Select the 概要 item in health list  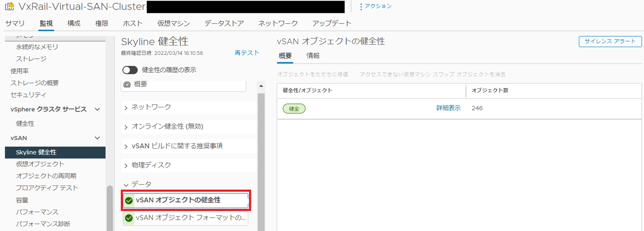point(184,86)
